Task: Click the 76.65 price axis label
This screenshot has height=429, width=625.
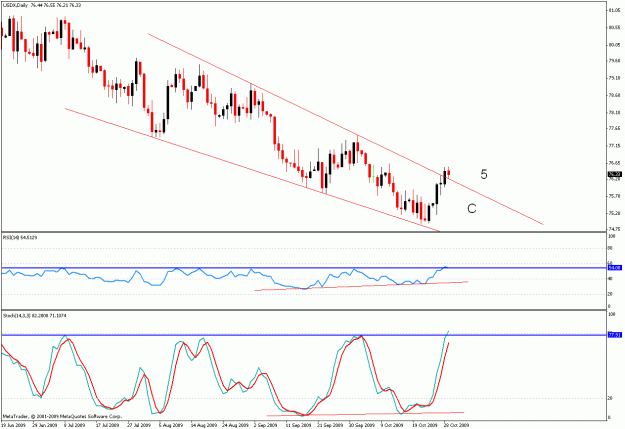Action: click(614, 163)
